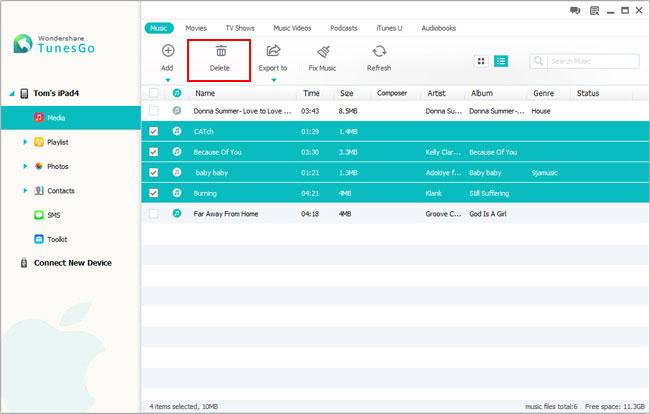Sort by the Composer column header
Screen dimensions: 650x414
392,93
